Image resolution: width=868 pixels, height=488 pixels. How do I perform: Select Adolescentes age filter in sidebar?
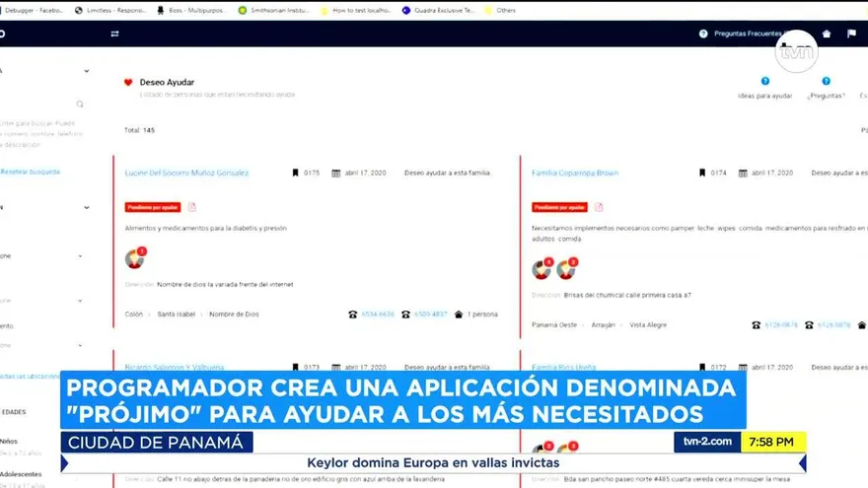[21, 474]
